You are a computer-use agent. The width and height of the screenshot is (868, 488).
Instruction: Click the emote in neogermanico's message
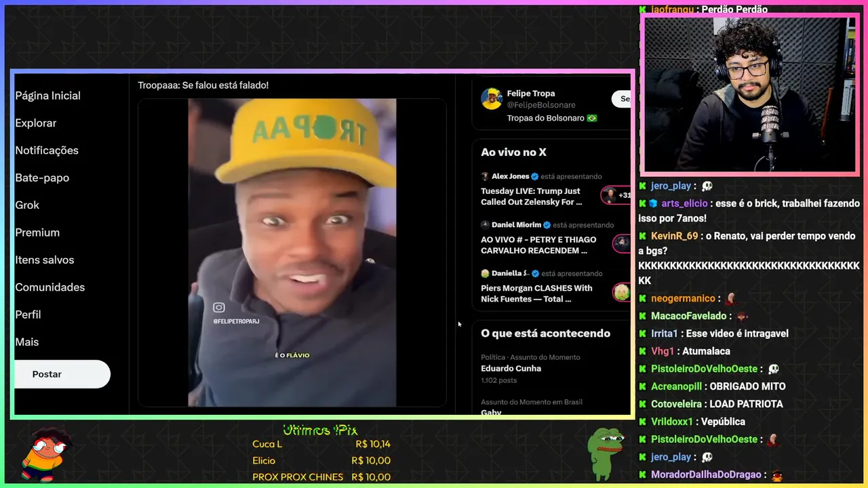[730, 298]
